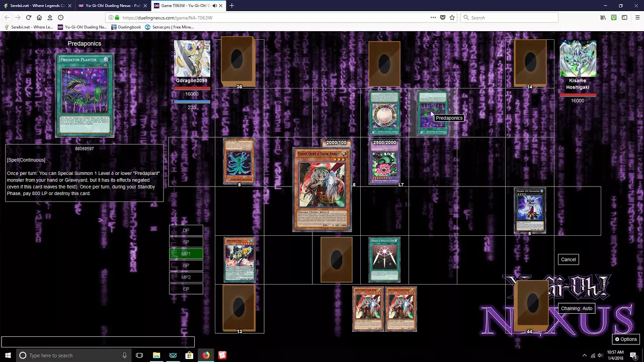Click the site info lock icon
This screenshot has width=644, height=362.
pos(117,18)
